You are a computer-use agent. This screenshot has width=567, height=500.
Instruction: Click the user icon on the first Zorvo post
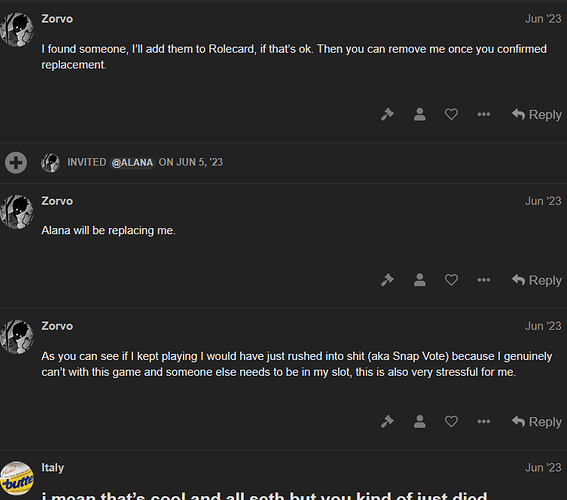click(x=419, y=115)
